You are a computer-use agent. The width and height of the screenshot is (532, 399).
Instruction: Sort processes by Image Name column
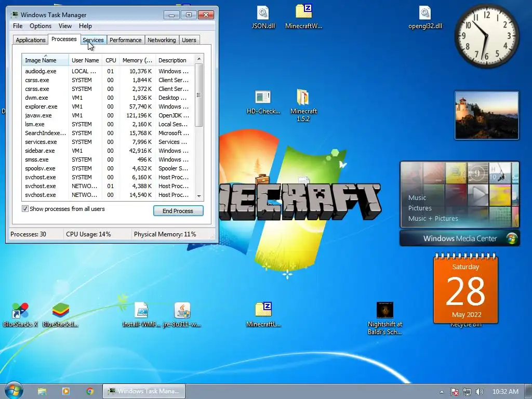click(46, 60)
